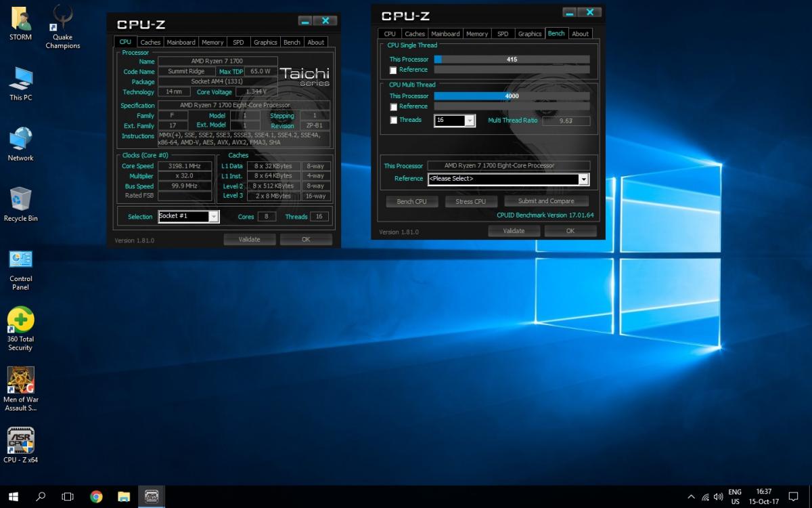Viewport: 812px width, 508px height.
Task: Close the Bench CPU-Z window
Action: [x=591, y=12]
